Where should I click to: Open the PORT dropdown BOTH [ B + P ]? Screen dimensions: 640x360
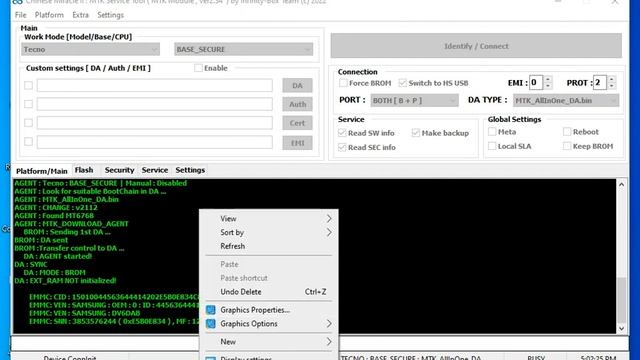coord(414,100)
